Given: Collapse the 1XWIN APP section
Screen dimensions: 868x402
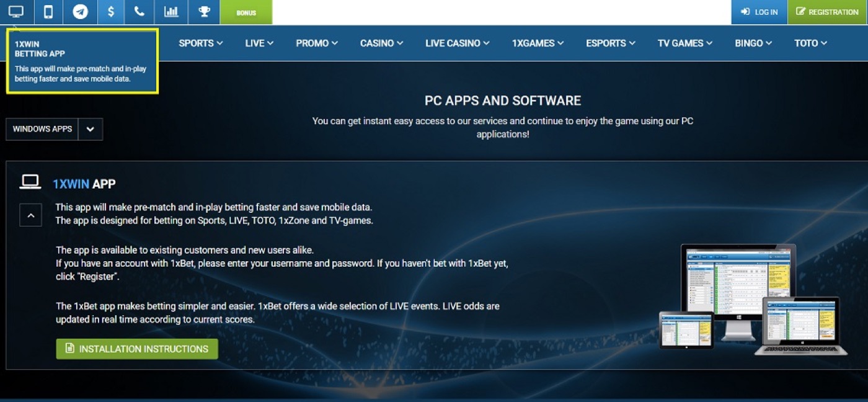Looking at the screenshot, I should click(31, 215).
